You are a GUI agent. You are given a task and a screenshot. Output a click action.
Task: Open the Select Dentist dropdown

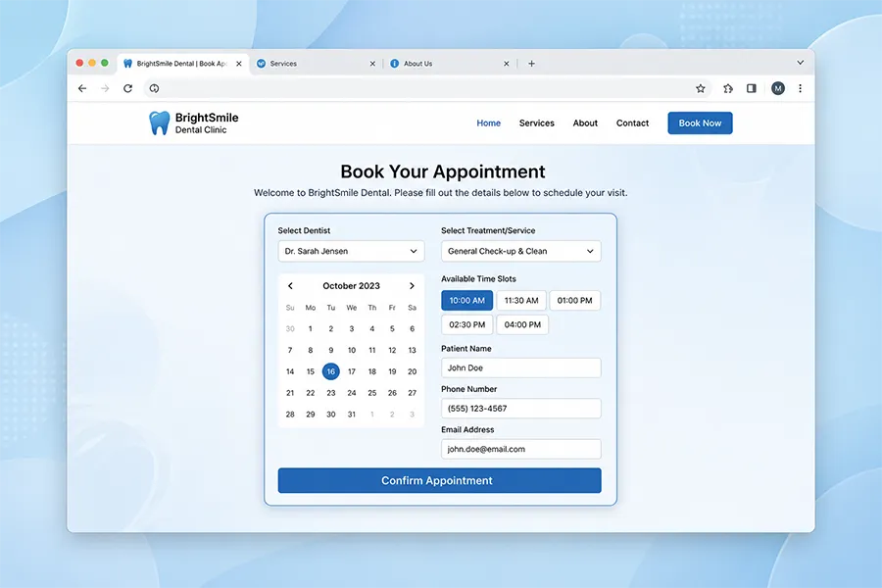point(351,251)
